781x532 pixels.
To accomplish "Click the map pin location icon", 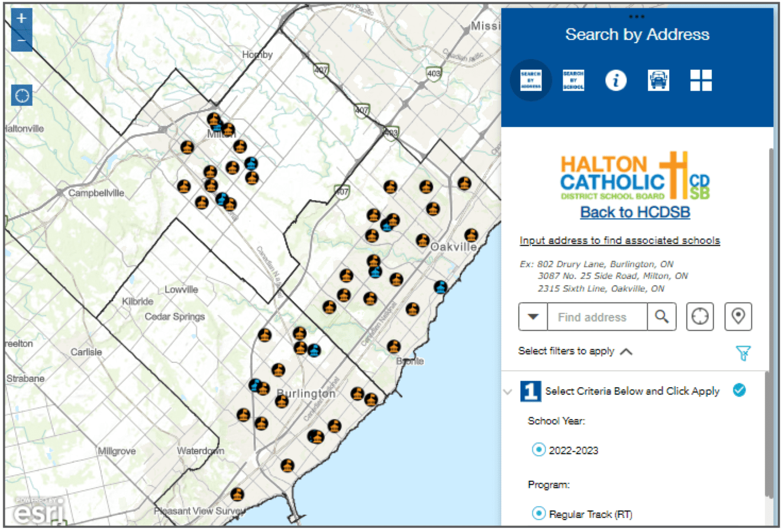I will [738, 317].
